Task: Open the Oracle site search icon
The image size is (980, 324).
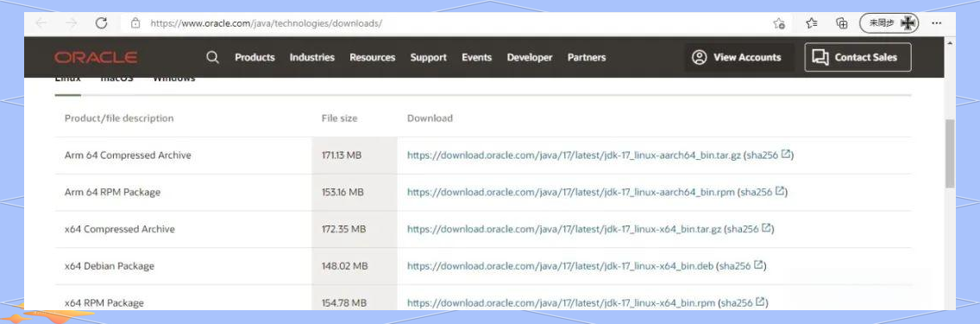Action: pos(212,57)
